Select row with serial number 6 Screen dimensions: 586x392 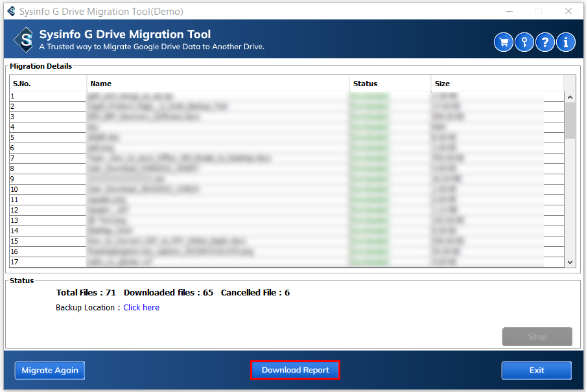[287, 148]
